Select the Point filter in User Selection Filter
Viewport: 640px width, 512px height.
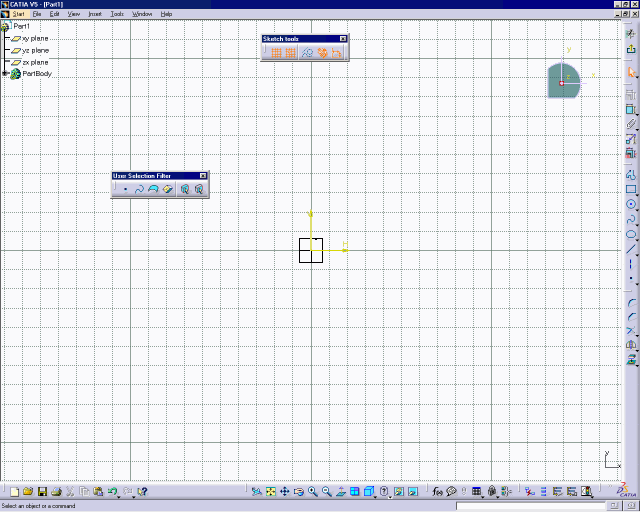pyautogui.click(x=125, y=189)
